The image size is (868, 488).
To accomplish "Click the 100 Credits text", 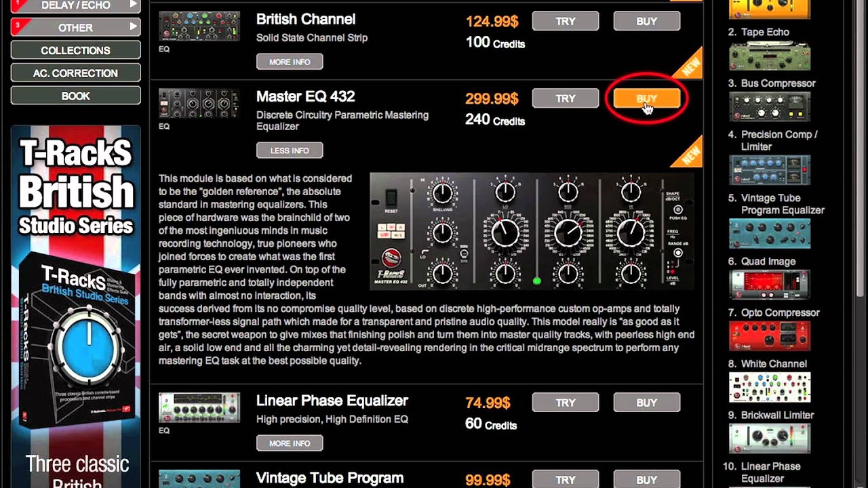I will pos(495,43).
